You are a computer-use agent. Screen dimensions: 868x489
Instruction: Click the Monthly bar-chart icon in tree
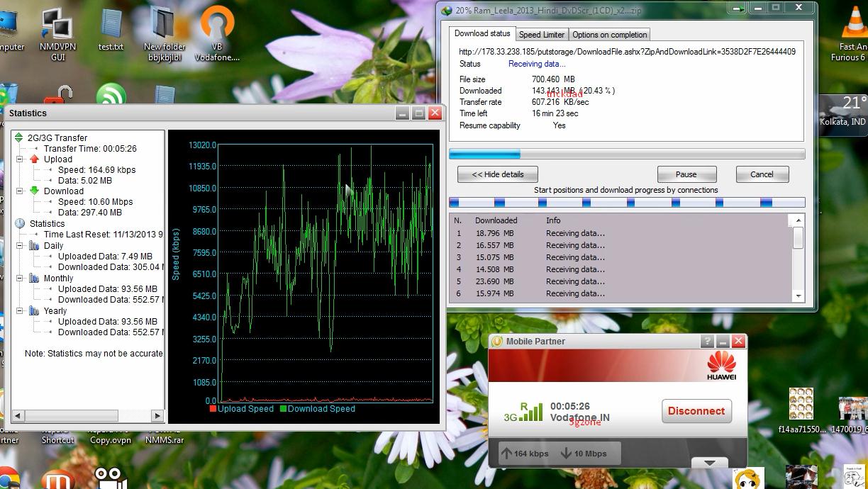click(x=34, y=279)
